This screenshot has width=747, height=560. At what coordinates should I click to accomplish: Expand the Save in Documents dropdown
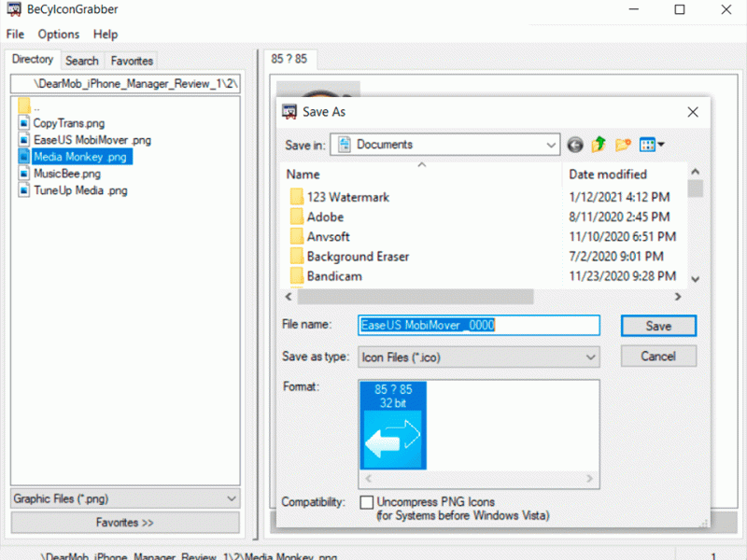tap(551, 145)
